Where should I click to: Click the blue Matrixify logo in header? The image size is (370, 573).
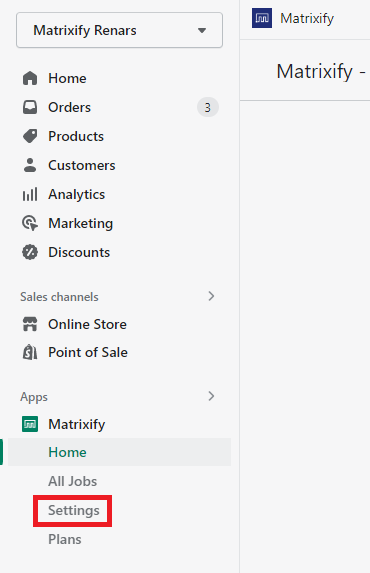pyautogui.click(x=262, y=18)
